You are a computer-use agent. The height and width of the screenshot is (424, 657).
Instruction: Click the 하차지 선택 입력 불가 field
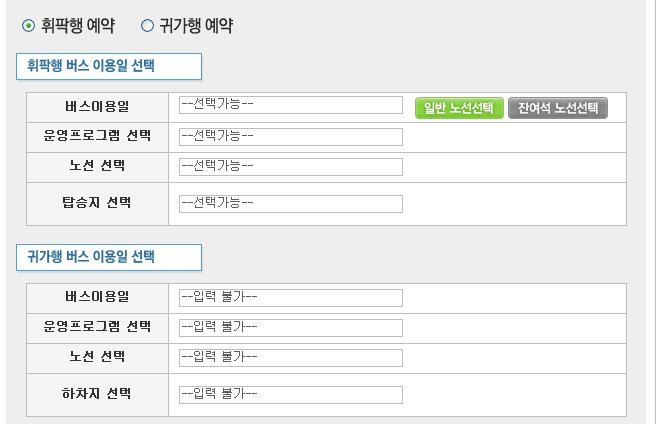coord(291,395)
